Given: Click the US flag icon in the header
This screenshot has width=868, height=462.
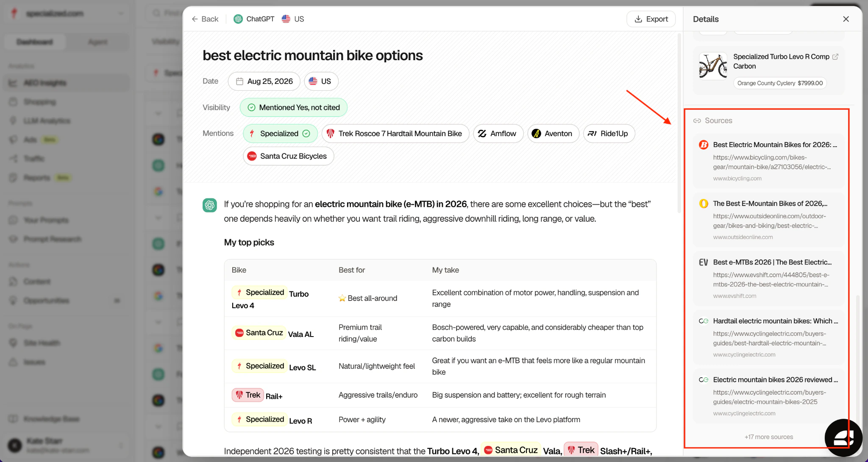Looking at the screenshot, I should (286, 19).
